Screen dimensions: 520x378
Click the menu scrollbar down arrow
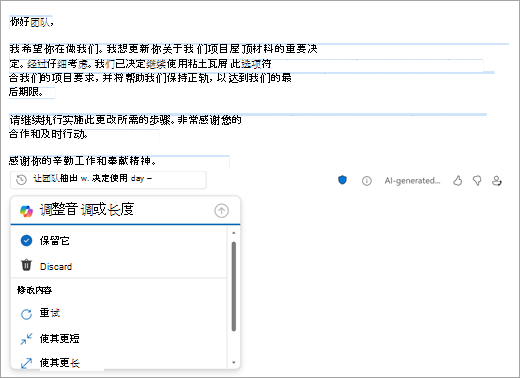pos(234,362)
